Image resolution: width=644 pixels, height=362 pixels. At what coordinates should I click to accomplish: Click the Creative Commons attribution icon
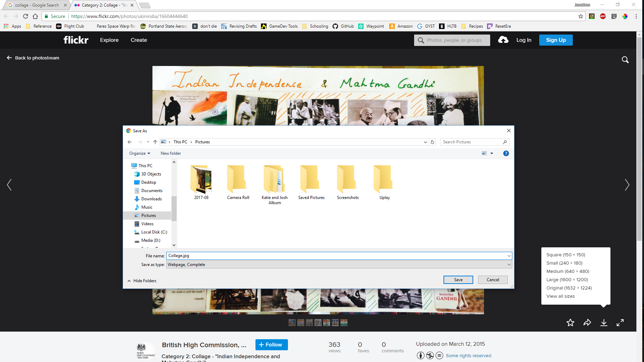tap(420, 355)
